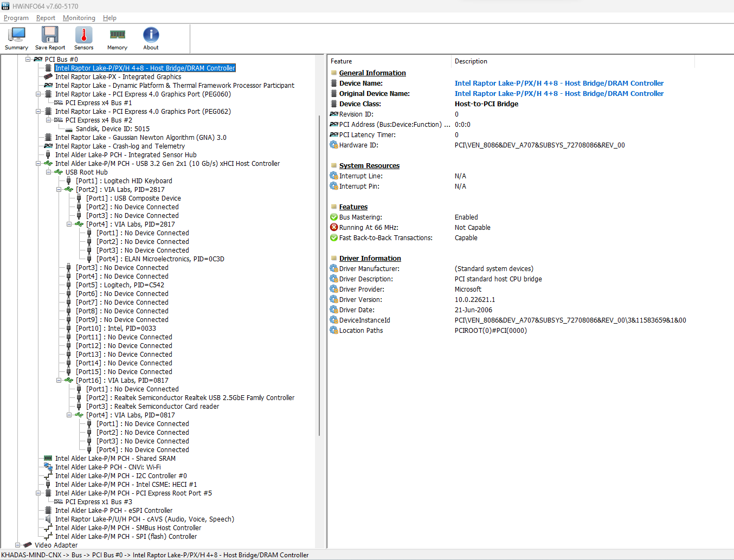Select the SPI (flash) Controller entry

tap(126, 537)
